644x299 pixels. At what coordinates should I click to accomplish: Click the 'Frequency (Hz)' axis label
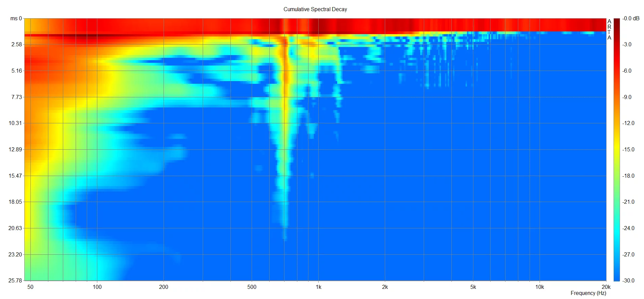point(588,293)
